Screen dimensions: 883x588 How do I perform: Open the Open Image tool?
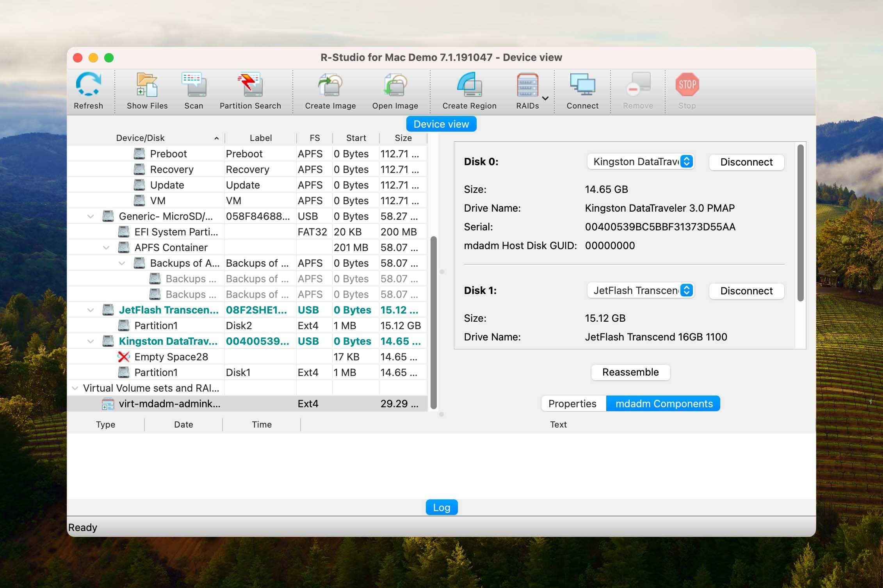[x=394, y=91]
